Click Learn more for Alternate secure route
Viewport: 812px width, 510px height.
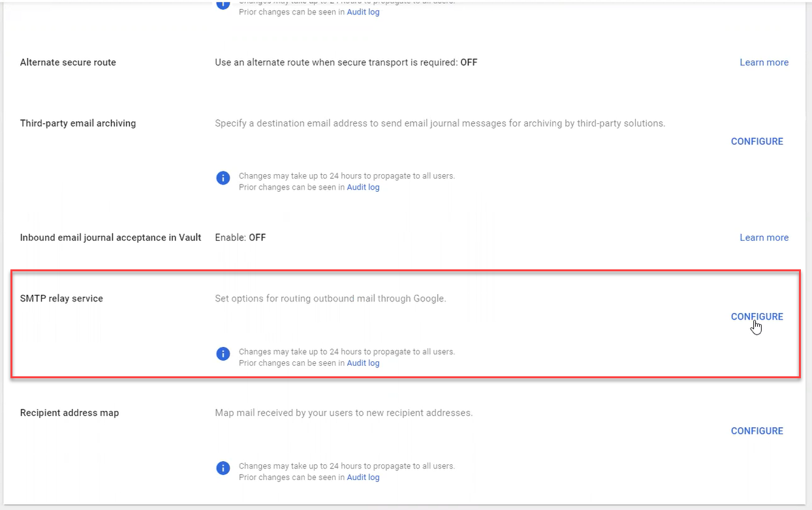[764, 63]
